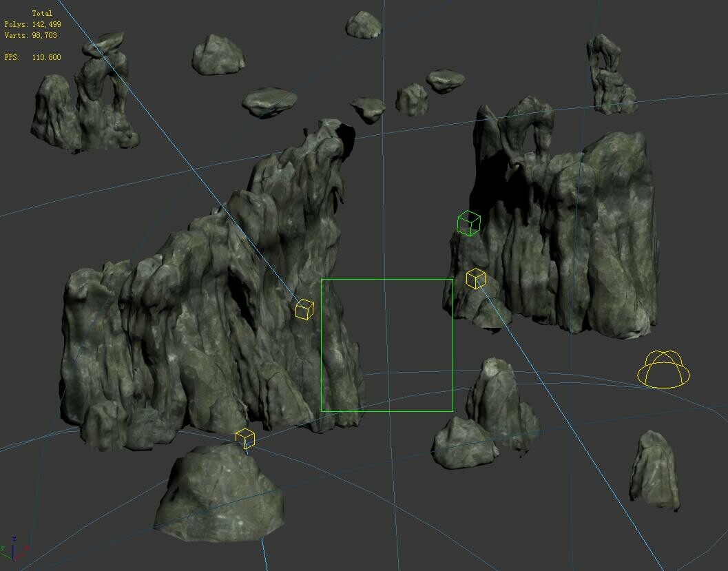The width and height of the screenshot is (728, 571).
Task: Select the green cube helper on right cliff
Action: coord(468,223)
